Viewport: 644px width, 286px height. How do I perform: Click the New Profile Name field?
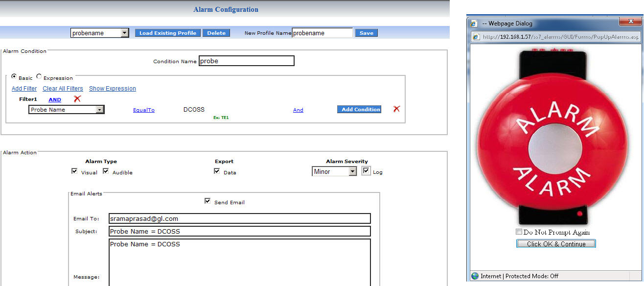322,33
